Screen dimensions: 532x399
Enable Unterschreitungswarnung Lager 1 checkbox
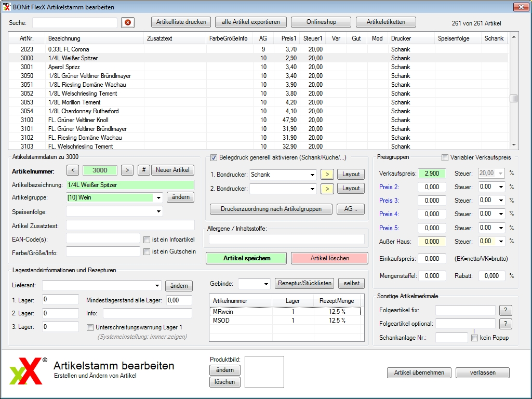pos(90,327)
